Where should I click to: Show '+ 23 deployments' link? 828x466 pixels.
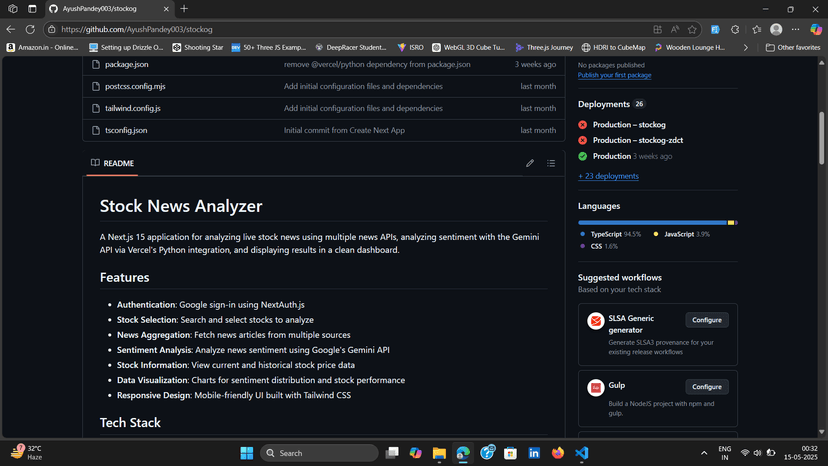coord(608,176)
